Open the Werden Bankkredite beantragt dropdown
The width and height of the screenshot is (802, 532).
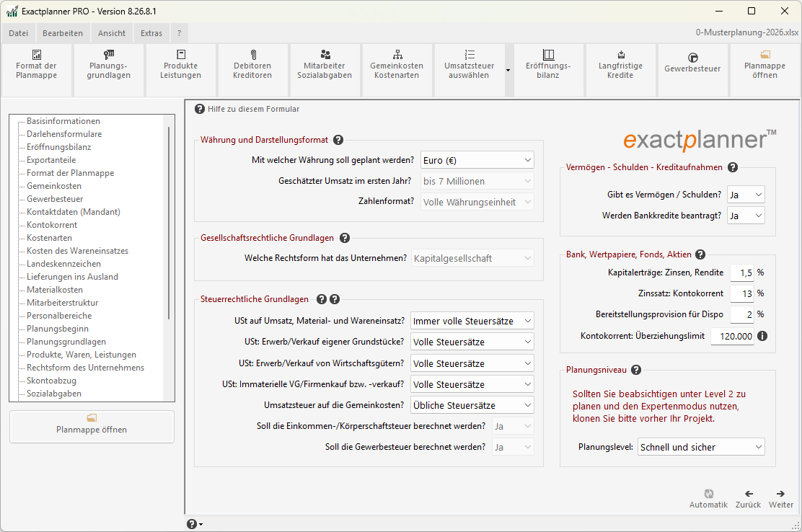[745, 216]
